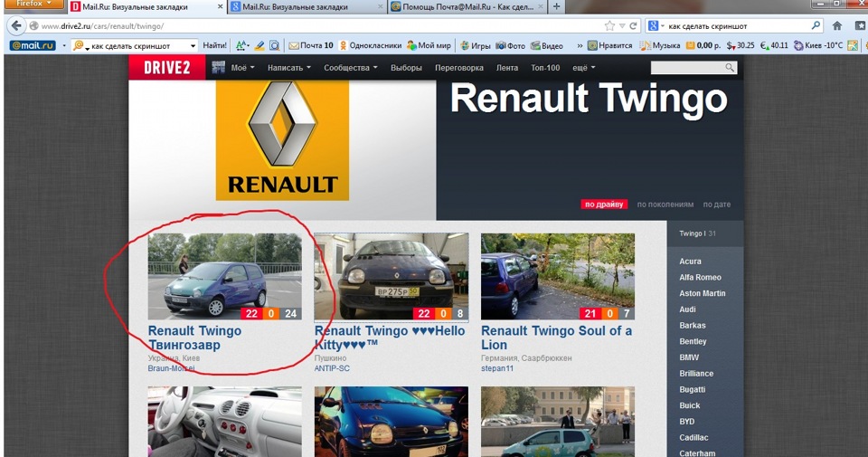Open new tab with plus button

(x=556, y=6)
